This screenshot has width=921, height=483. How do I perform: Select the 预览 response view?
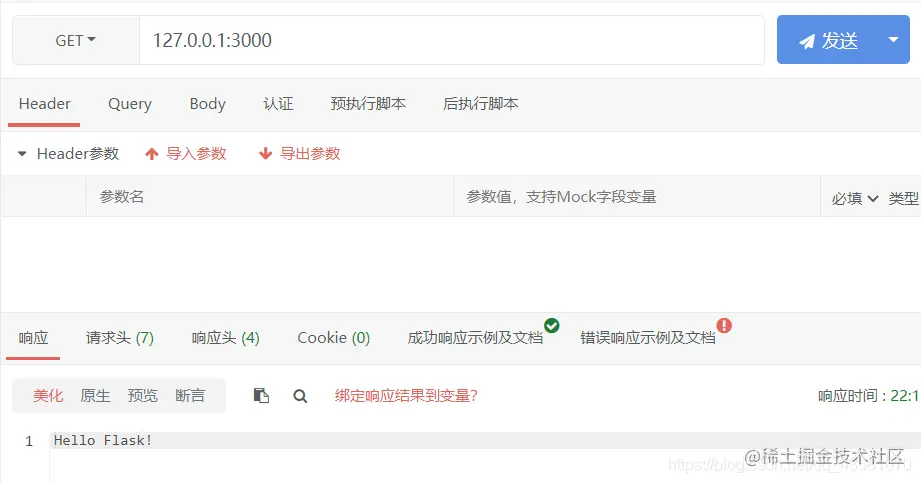pos(143,395)
